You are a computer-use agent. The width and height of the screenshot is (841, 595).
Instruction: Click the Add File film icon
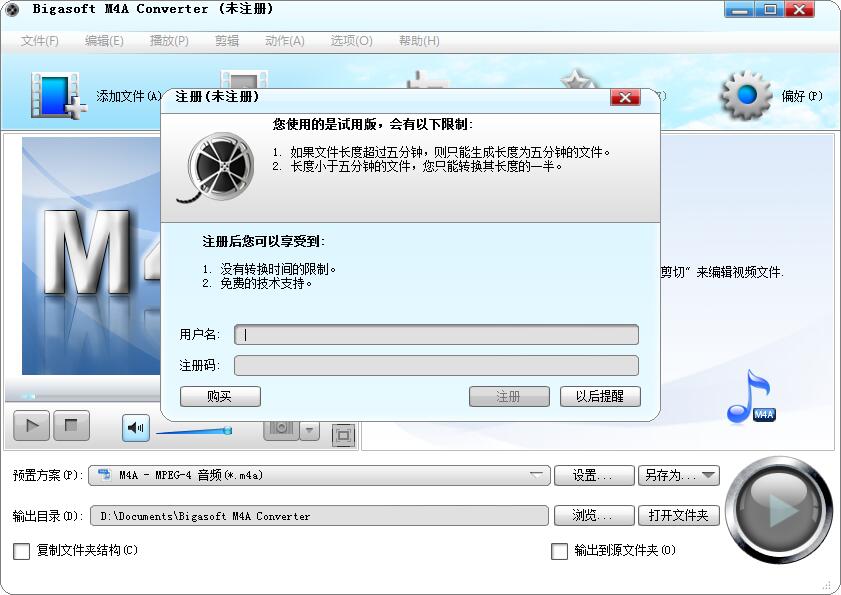(x=58, y=95)
